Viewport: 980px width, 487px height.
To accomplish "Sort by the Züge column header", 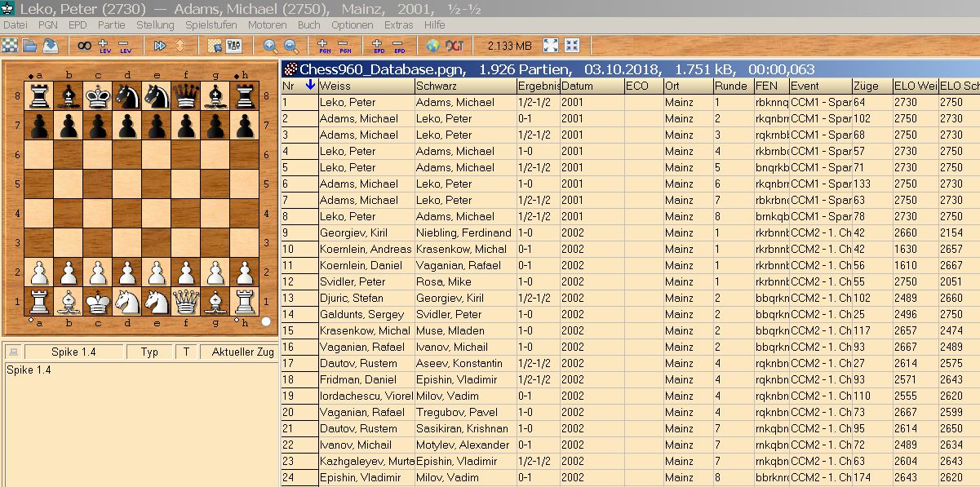I will [871, 86].
